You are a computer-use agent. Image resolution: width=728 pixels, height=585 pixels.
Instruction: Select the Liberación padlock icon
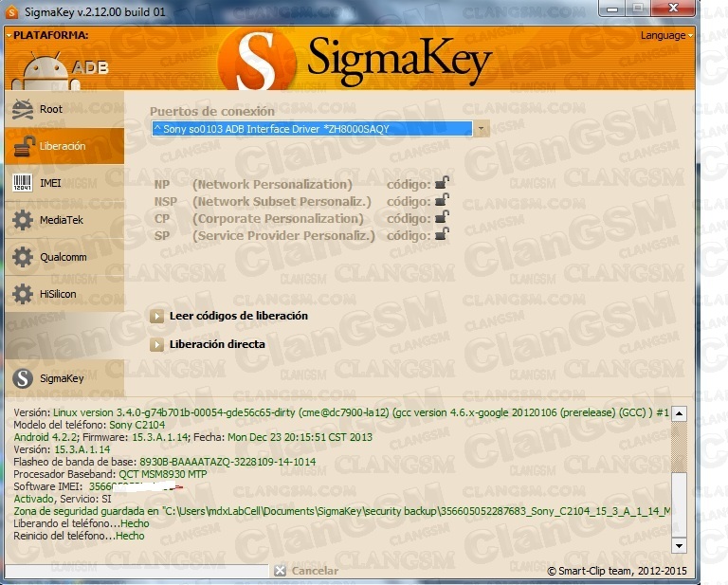click(x=24, y=146)
